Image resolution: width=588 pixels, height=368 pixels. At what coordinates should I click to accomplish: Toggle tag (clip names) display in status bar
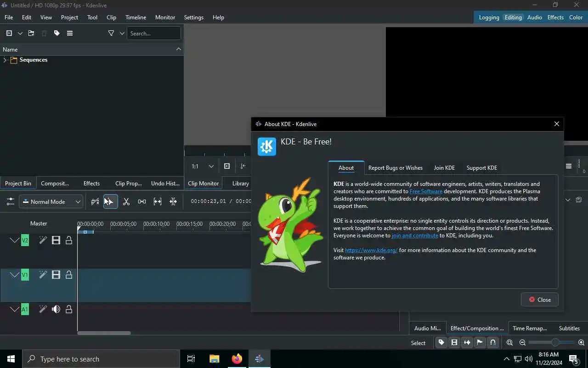[x=441, y=342]
